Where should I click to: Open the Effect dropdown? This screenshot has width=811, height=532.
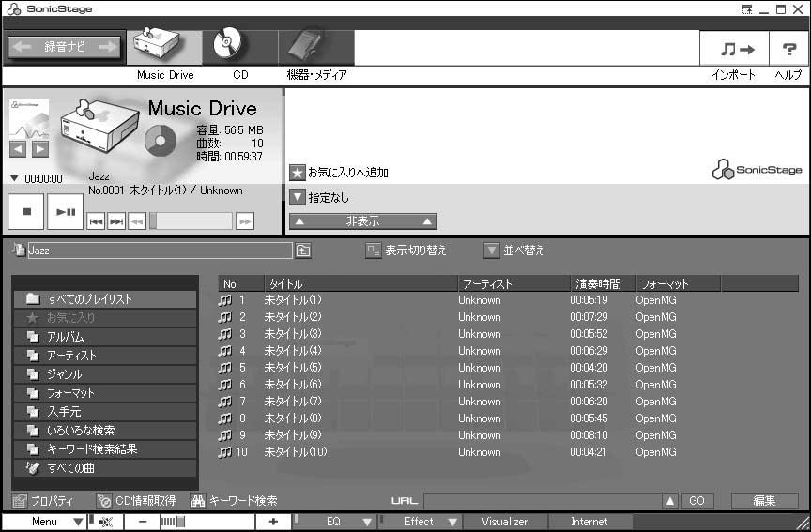click(x=420, y=522)
